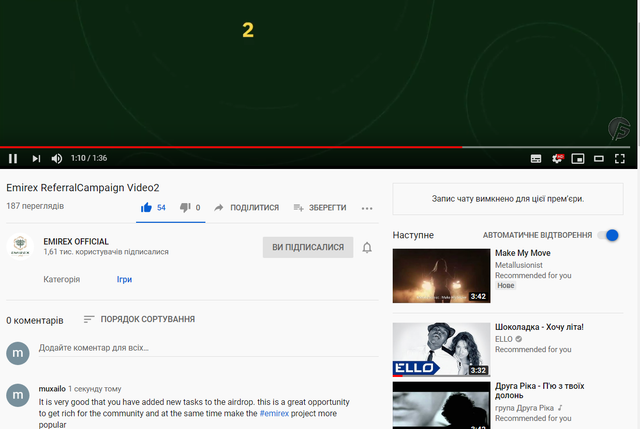Switch to miniplayer icon
Screen dimensions: 640x429
[x=578, y=159]
